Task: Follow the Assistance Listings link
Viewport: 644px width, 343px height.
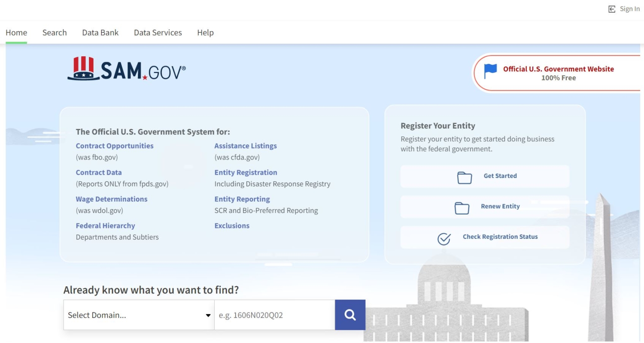Action: (x=245, y=146)
